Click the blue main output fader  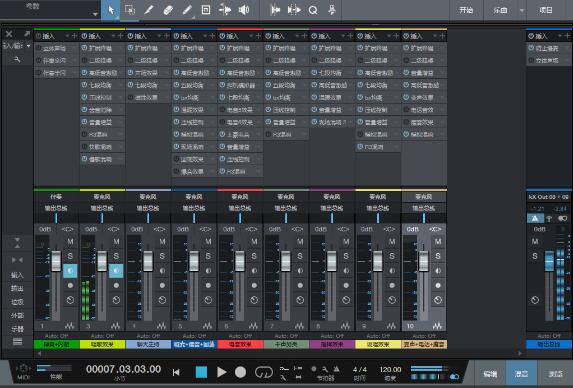549,261
